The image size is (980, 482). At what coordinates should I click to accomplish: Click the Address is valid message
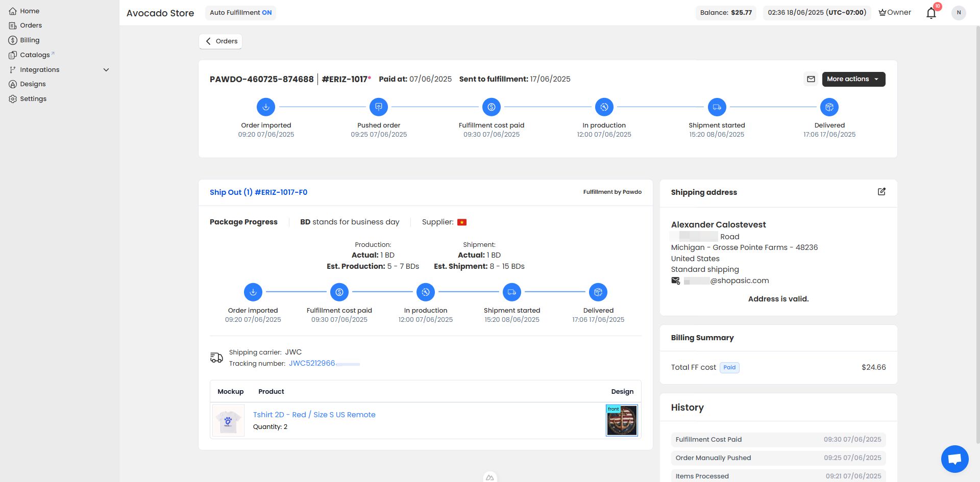tap(778, 299)
